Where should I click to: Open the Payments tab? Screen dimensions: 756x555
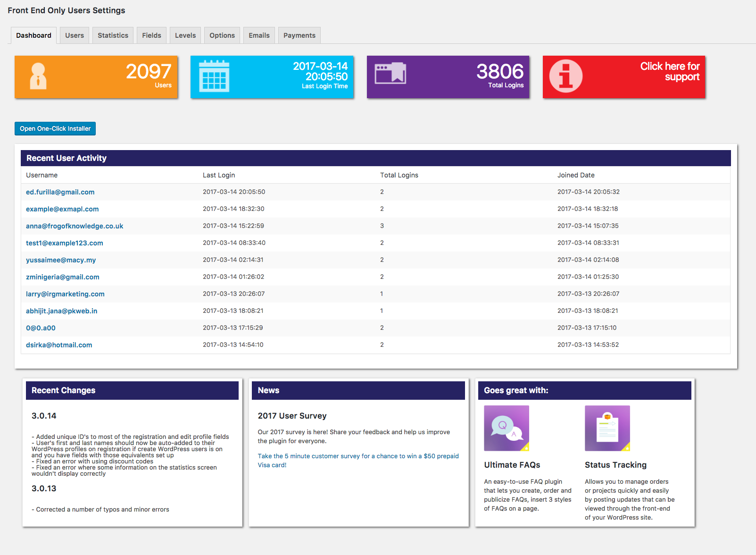click(x=299, y=35)
